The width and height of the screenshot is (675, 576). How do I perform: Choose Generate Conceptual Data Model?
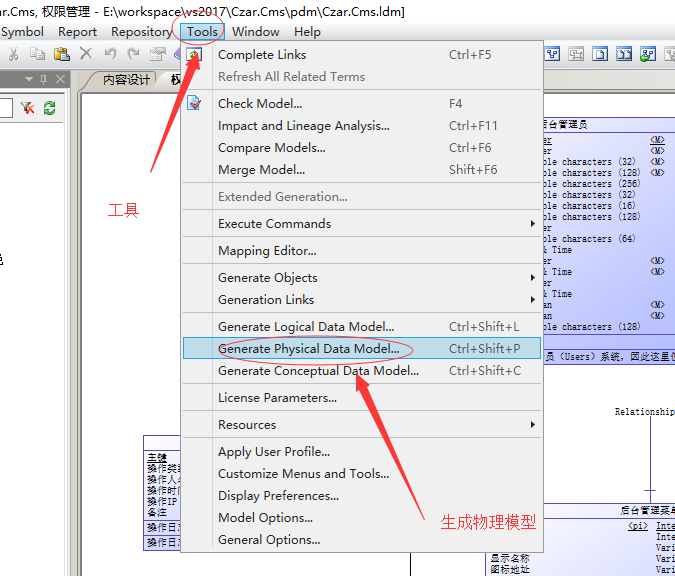tap(362, 371)
